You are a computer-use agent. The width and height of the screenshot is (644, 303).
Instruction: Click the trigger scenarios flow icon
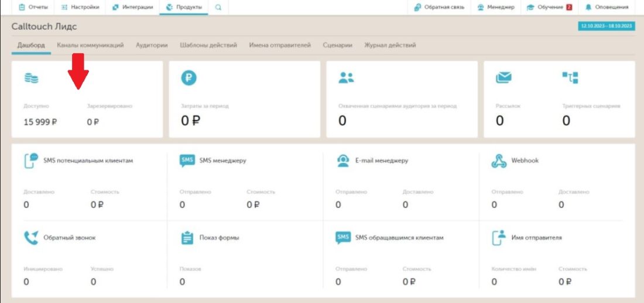click(570, 77)
